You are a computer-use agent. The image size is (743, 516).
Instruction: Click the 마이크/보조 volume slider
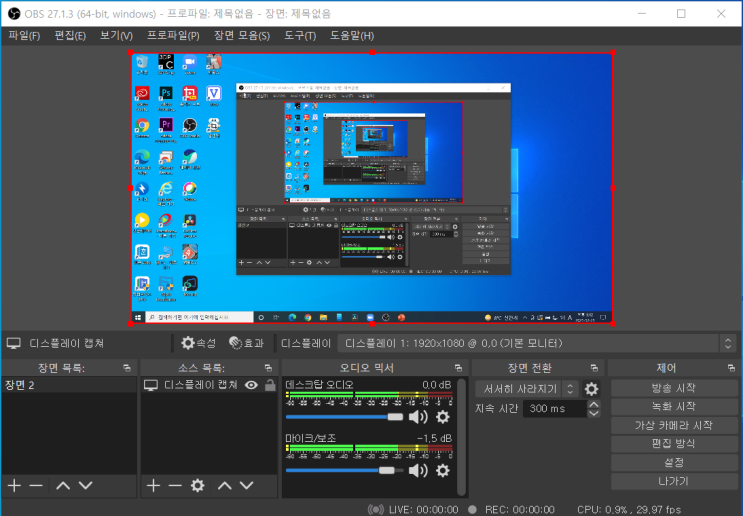click(344, 471)
